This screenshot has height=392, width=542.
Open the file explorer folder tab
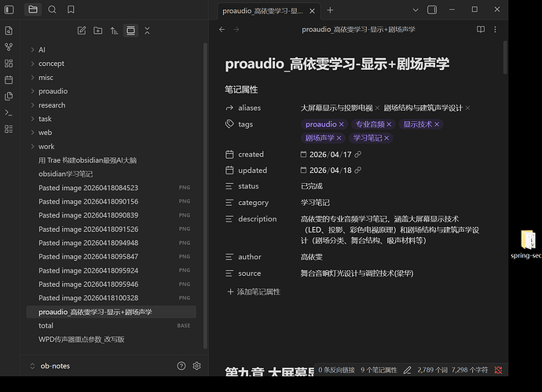[33, 9]
